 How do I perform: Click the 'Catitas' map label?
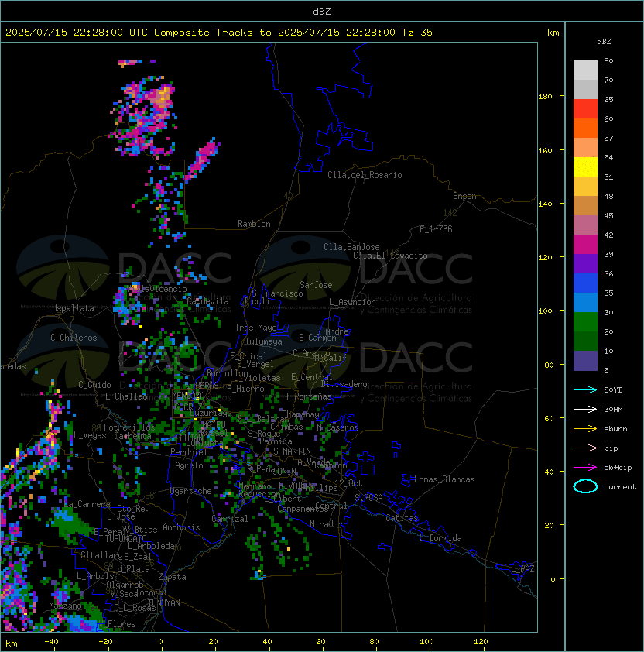[x=402, y=518]
